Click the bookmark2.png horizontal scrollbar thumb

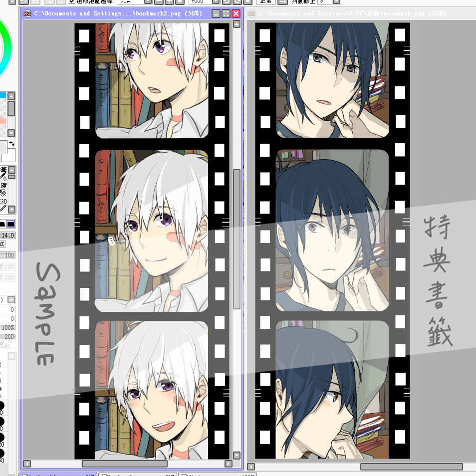[125, 464]
